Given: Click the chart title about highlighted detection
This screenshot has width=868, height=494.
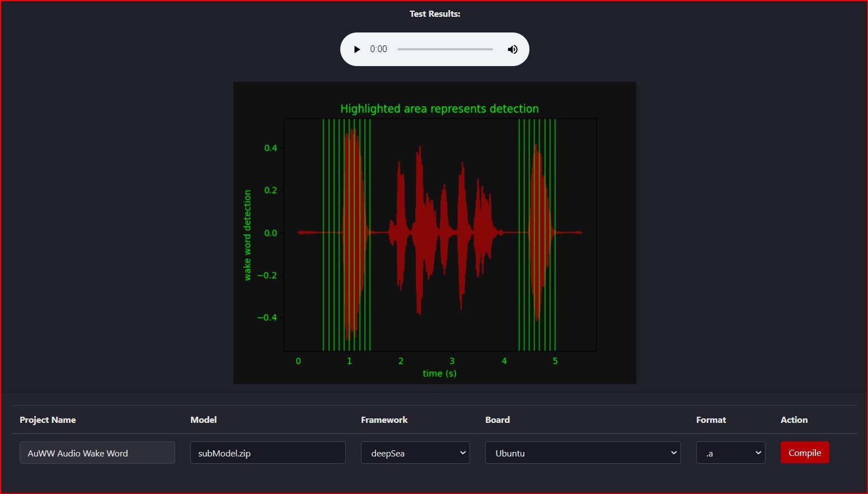Looking at the screenshot, I should (439, 109).
